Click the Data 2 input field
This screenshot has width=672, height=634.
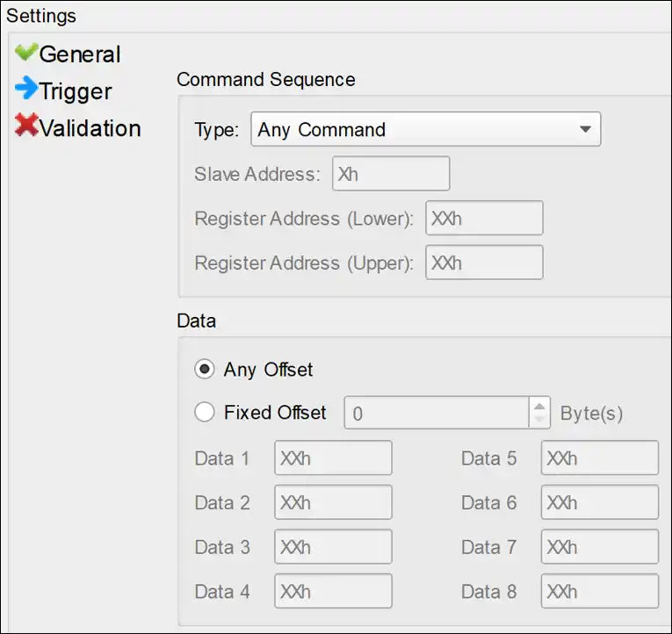point(333,503)
